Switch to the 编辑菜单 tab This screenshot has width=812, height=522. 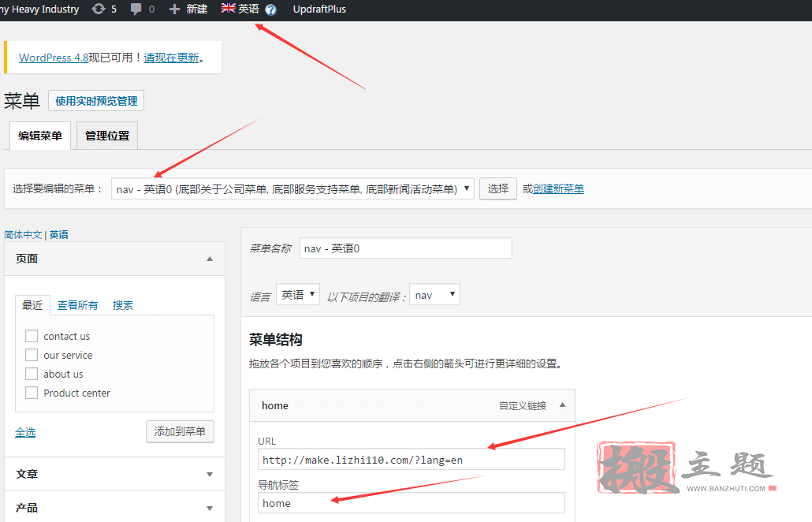tap(40, 136)
